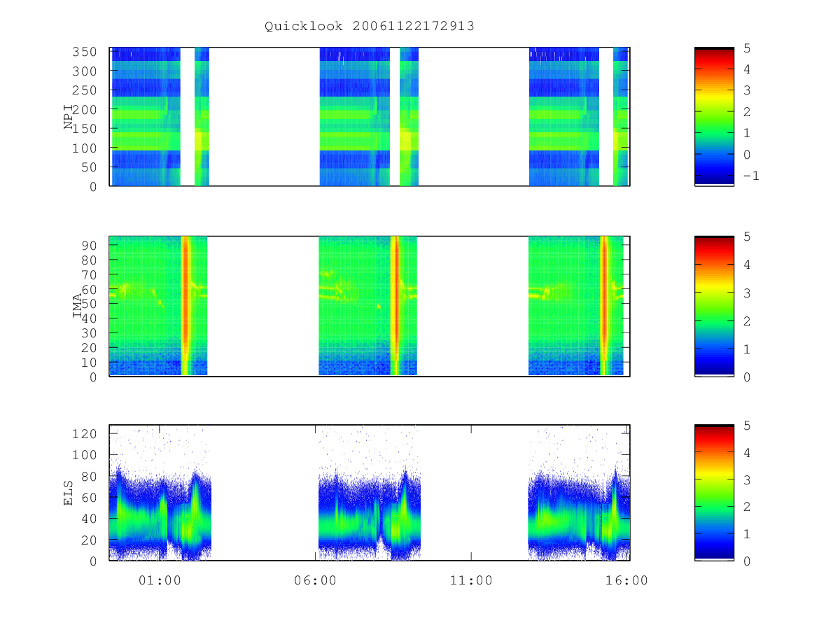Click the 250 tick on NPI axis
This screenshot has height=630, width=840.
point(85,90)
